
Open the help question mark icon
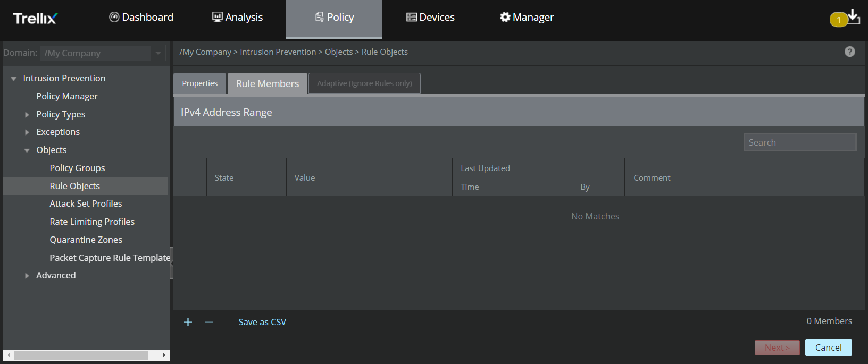click(850, 52)
